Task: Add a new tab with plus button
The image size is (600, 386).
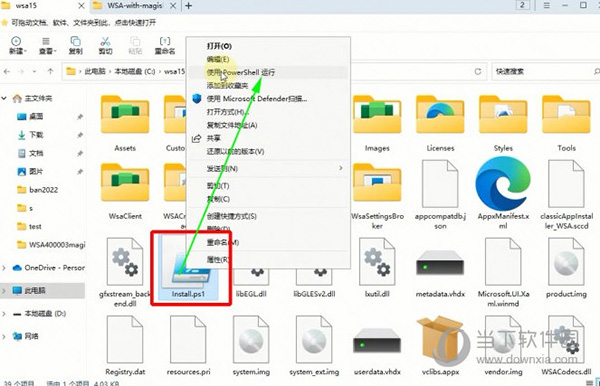Action: 189,6
